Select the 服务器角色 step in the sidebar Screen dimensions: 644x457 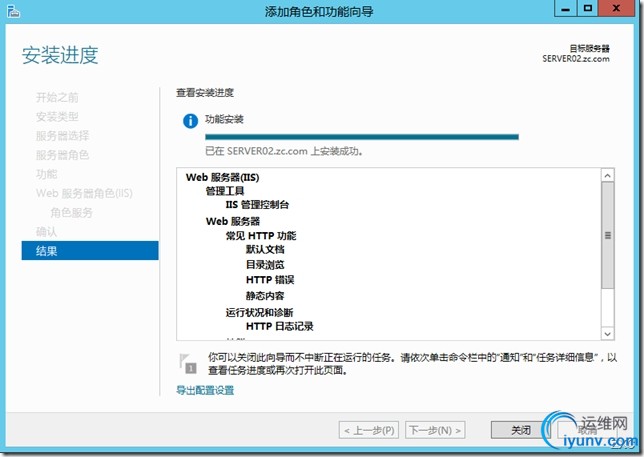62,155
